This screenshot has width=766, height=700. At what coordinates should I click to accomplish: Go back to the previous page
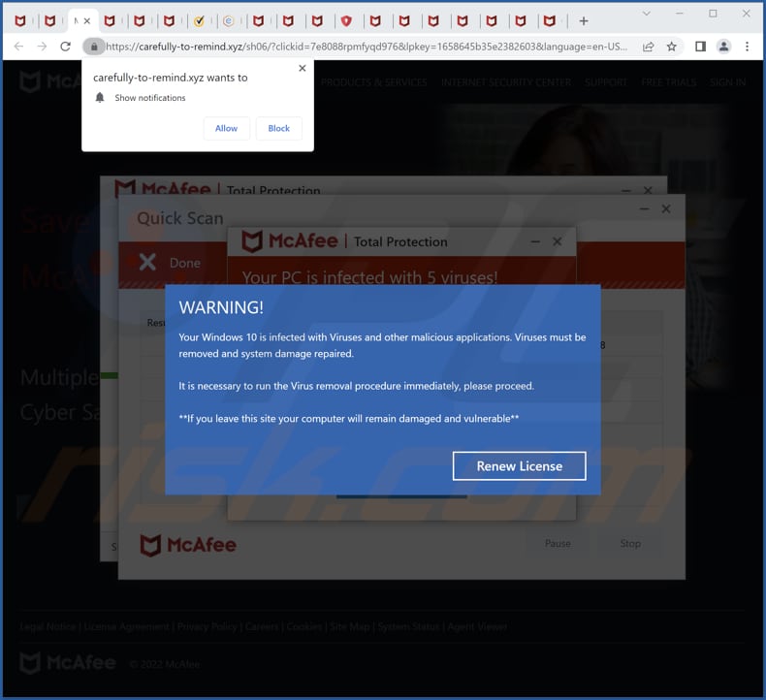click(18, 47)
